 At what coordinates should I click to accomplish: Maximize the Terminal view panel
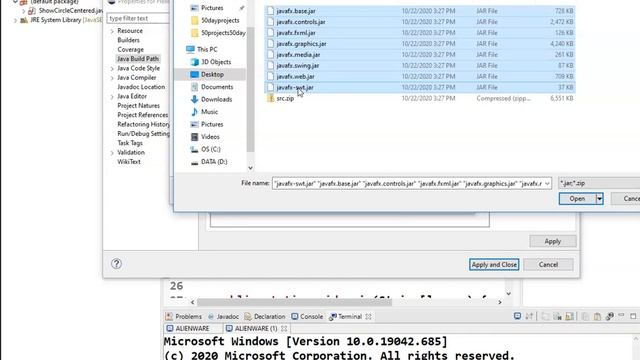(633, 316)
